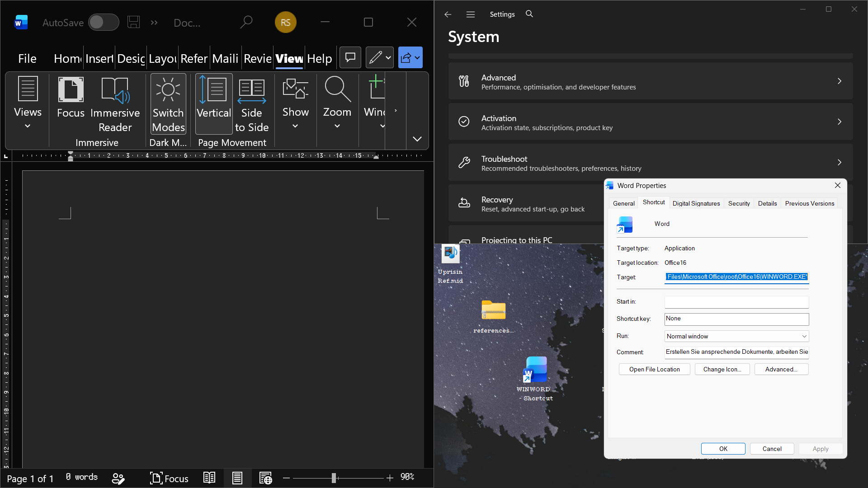Click Switch Modes dark mode button
The image size is (868, 488).
point(168,104)
